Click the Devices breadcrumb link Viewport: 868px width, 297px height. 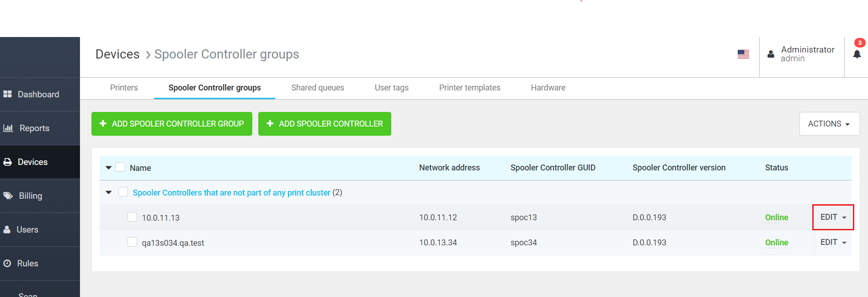(117, 54)
